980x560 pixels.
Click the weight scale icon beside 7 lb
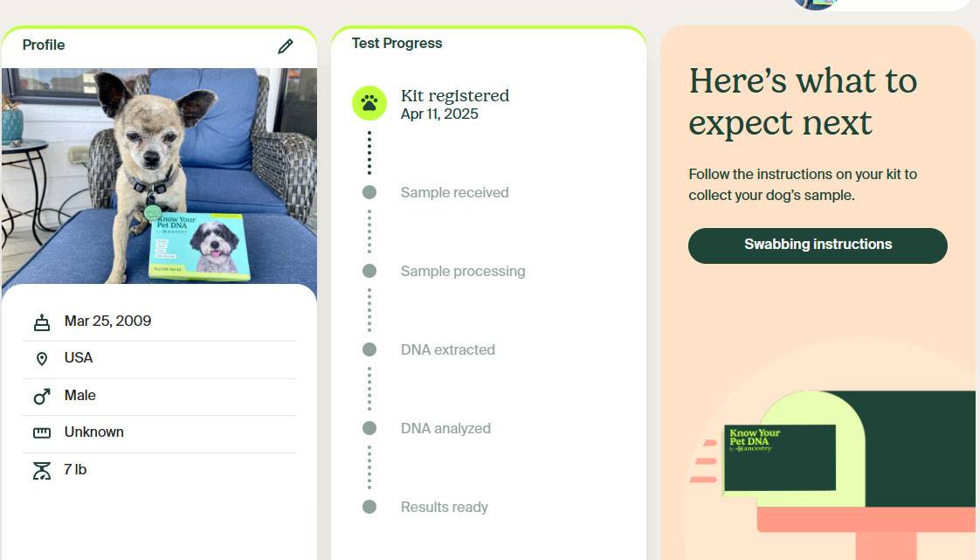pyautogui.click(x=41, y=470)
